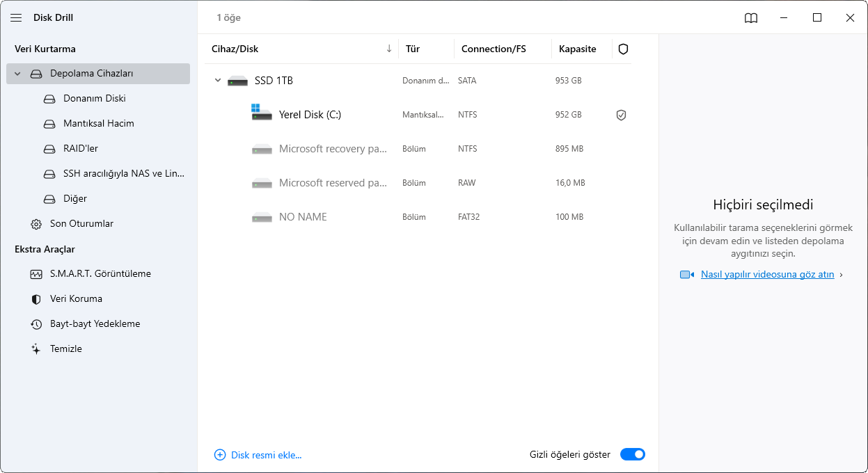This screenshot has width=868, height=473.
Task: Click the video camera icon
Action: (688, 275)
